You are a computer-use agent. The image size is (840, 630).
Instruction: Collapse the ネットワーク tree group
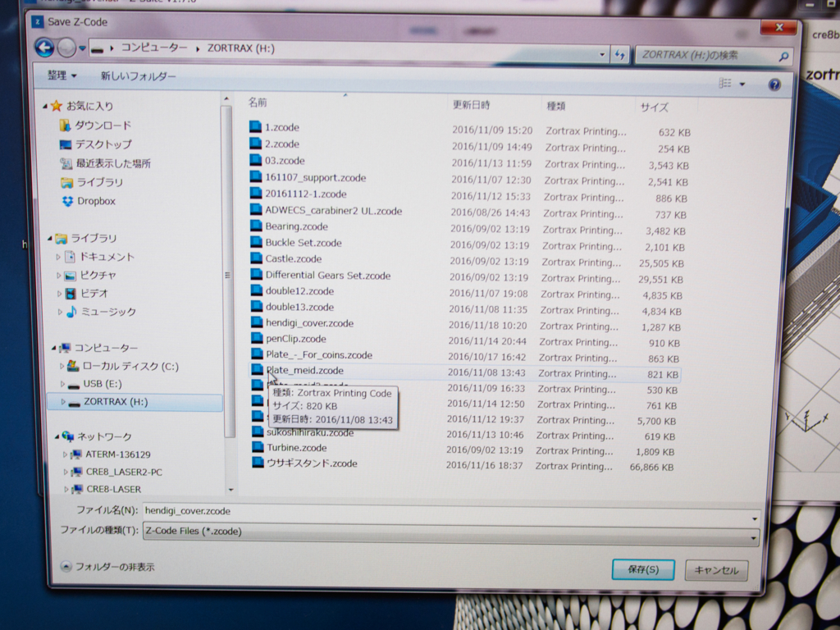[x=57, y=437]
